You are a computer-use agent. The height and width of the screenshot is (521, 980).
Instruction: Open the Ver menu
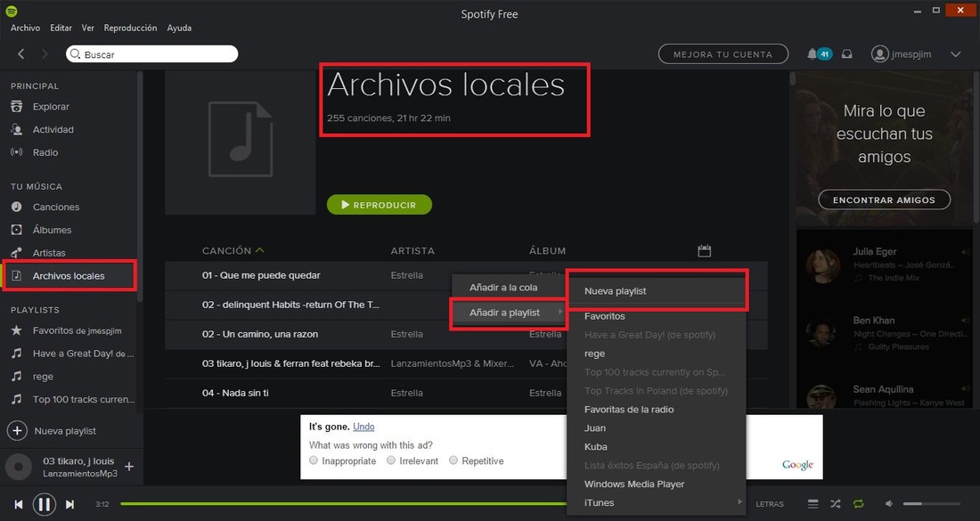pyautogui.click(x=88, y=28)
